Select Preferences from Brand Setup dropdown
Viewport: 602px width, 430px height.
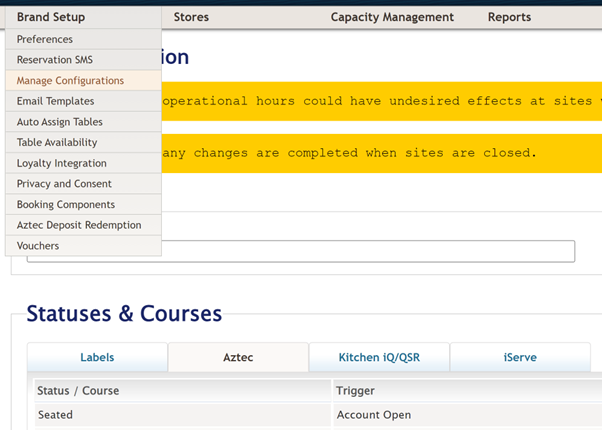(x=83, y=39)
